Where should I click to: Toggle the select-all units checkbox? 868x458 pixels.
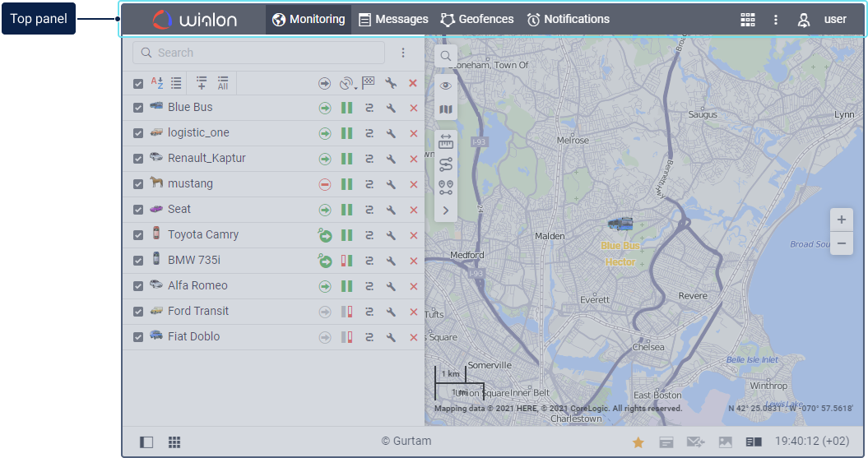tap(138, 84)
